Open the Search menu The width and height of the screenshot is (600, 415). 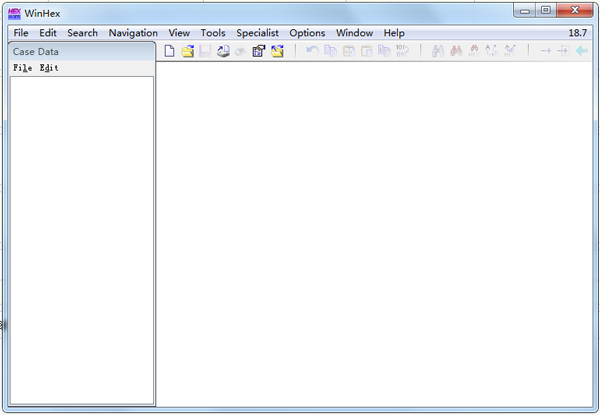point(82,33)
